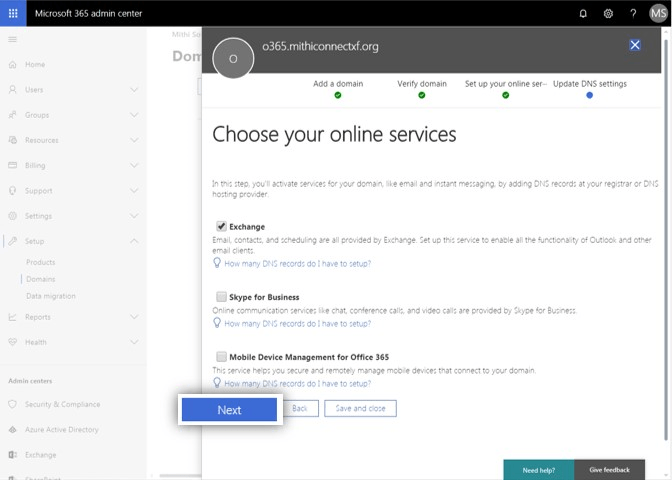Open Mobile Device Management DNS records link

click(x=297, y=384)
